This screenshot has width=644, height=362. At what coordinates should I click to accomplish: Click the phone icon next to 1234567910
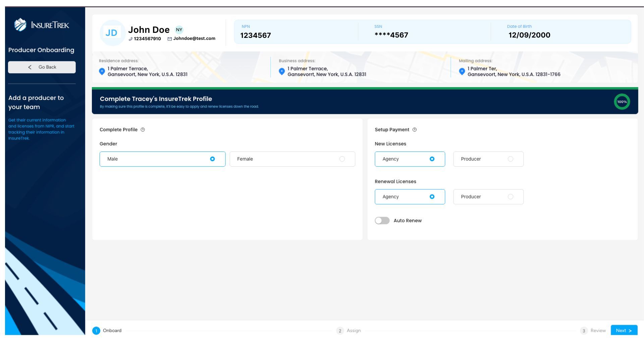point(130,39)
